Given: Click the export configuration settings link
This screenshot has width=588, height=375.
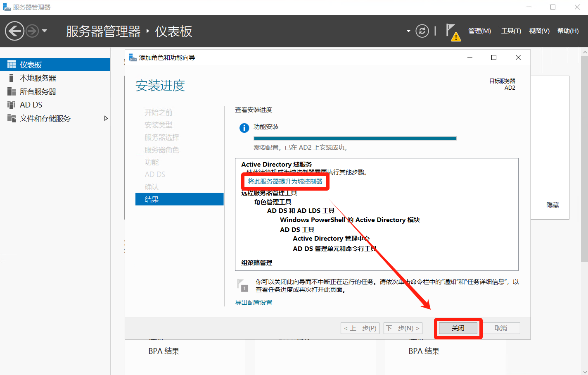Looking at the screenshot, I should 254,303.
